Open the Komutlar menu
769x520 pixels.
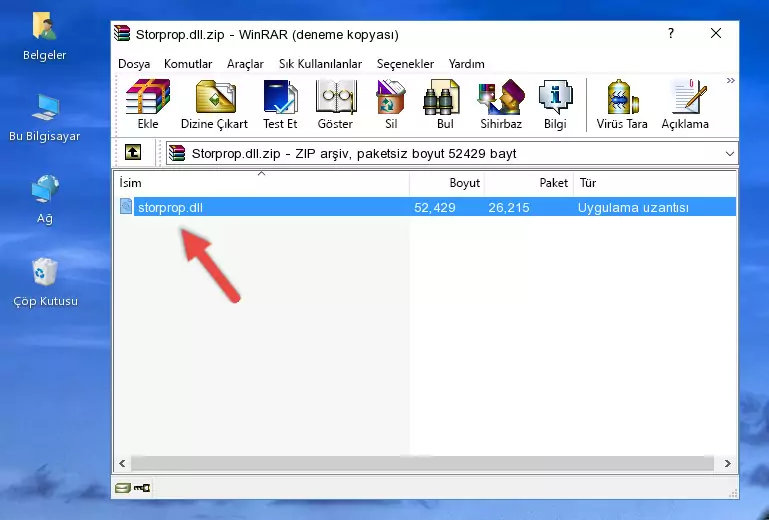point(188,64)
